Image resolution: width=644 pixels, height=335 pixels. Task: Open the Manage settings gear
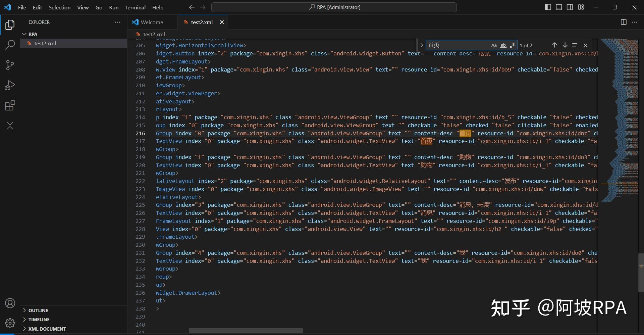pos(10,323)
